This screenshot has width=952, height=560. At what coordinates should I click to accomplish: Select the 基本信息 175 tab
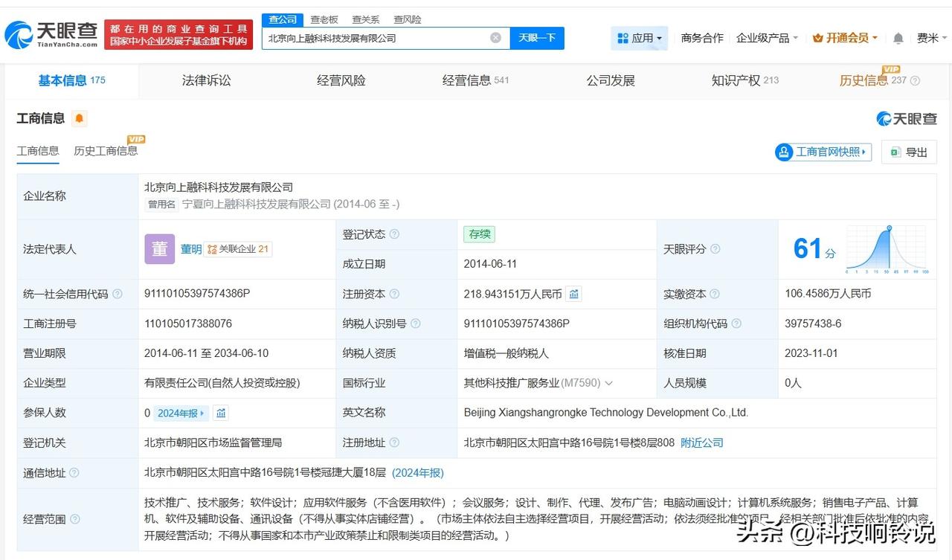71,80
